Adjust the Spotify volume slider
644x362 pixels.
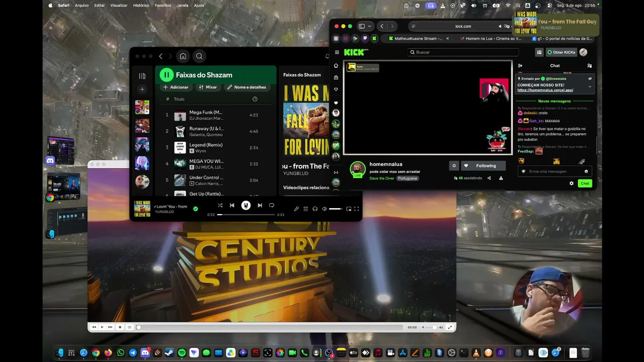pyautogui.click(x=336, y=209)
